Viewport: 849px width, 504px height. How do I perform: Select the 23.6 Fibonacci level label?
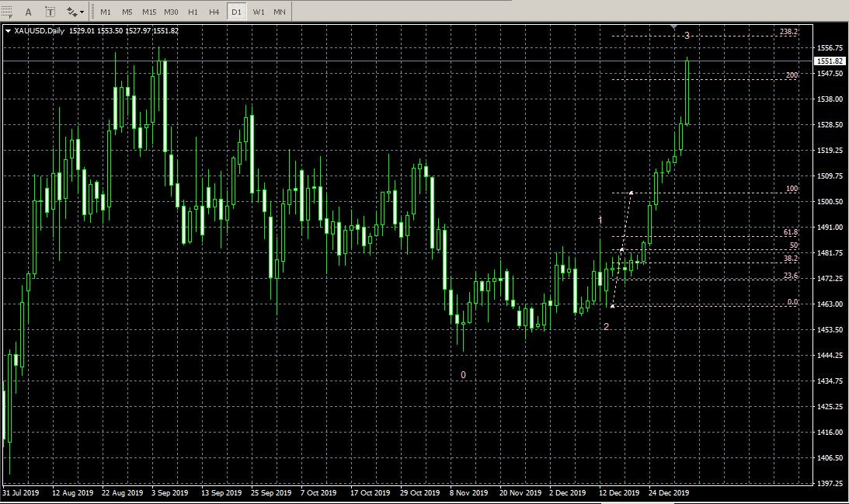point(791,276)
